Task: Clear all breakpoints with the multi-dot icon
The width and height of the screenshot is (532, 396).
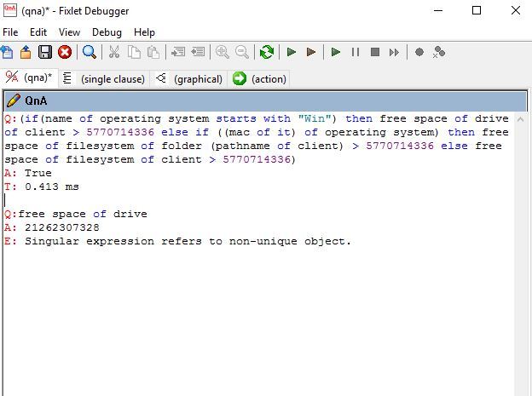Action: [x=439, y=52]
